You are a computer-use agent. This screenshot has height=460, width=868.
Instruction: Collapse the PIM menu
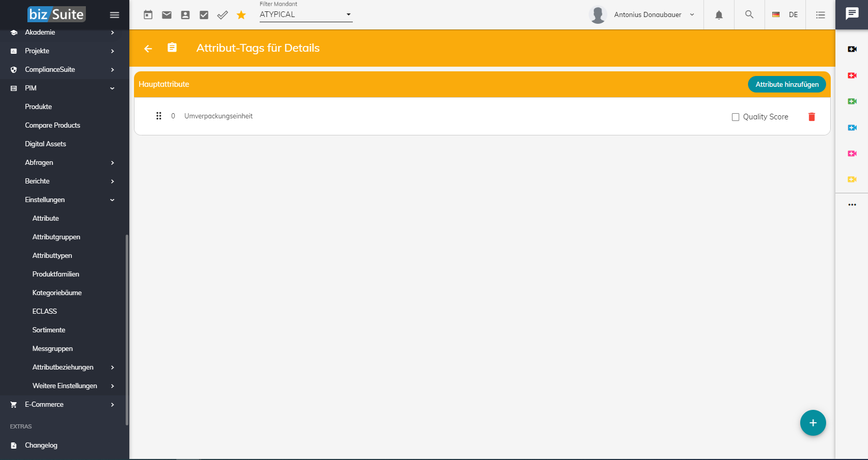[65, 88]
